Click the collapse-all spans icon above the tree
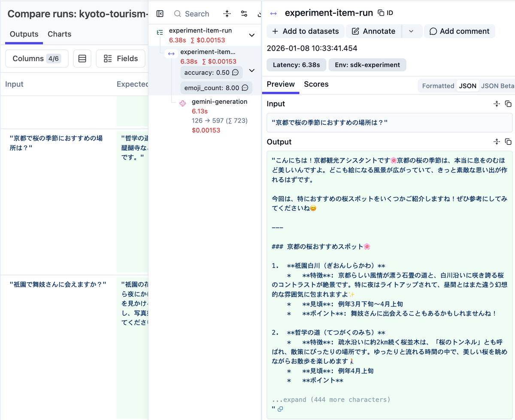 pyautogui.click(x=227, y=13)
